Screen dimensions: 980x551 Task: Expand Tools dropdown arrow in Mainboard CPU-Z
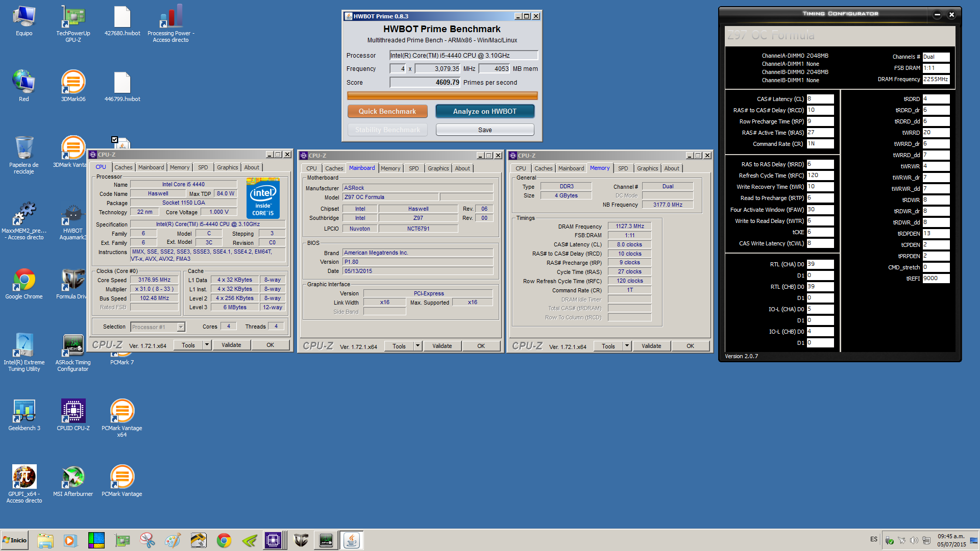(418, 346)
